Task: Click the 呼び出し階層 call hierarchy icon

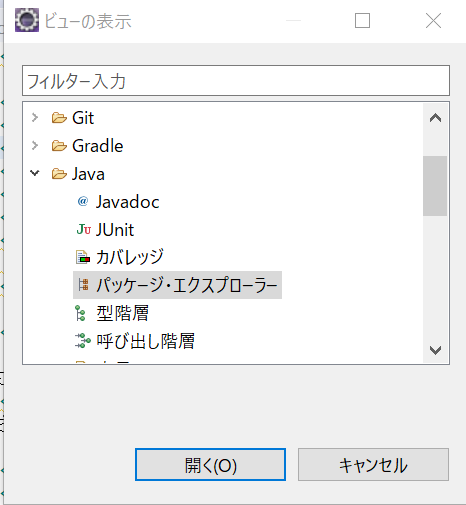Action: tap(83, 341)
